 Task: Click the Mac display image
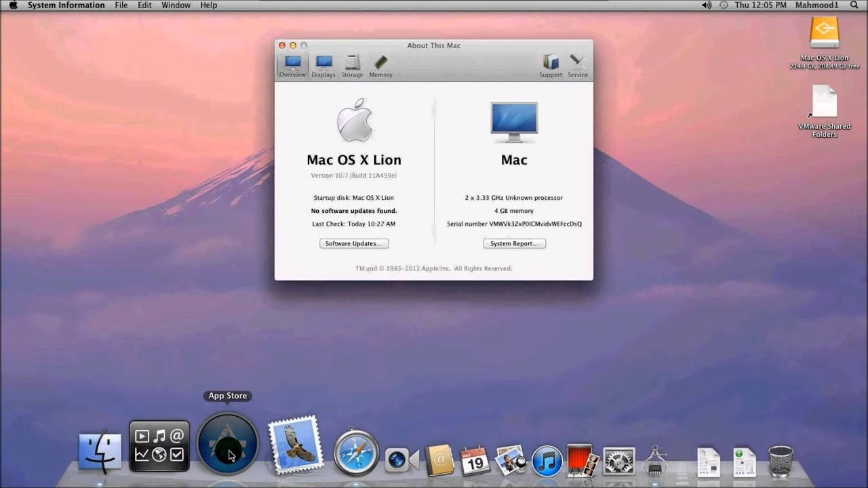514,122
